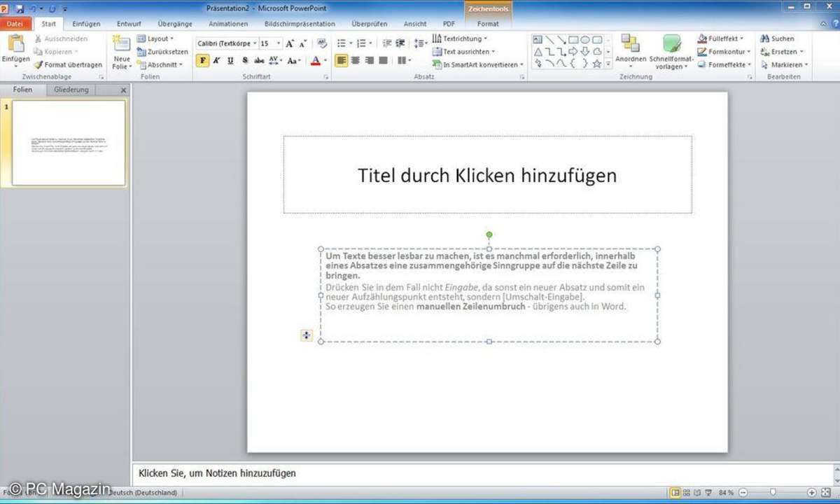840x504 pixels.
Task: Select slide 1 thumbnail
Action: click(69, 143)
